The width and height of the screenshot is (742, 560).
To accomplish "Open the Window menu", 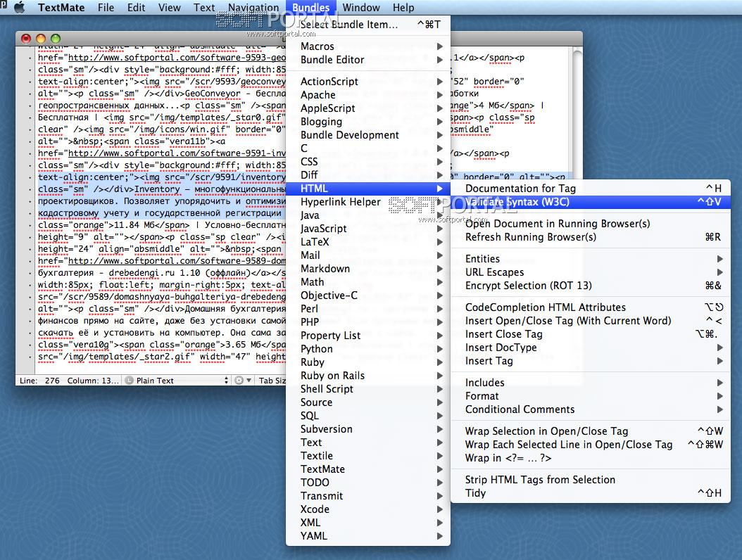I will pyautogui.click(x=361, y=8).
